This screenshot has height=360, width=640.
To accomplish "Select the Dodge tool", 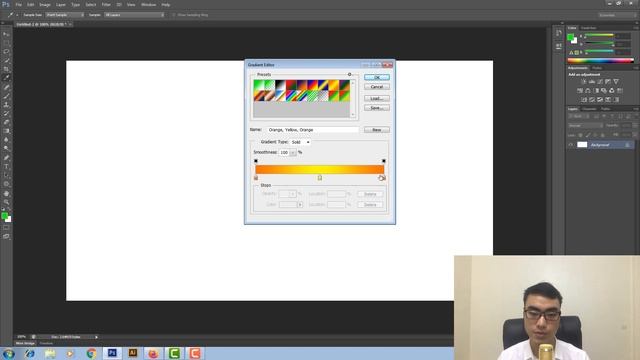I will 6,149.
